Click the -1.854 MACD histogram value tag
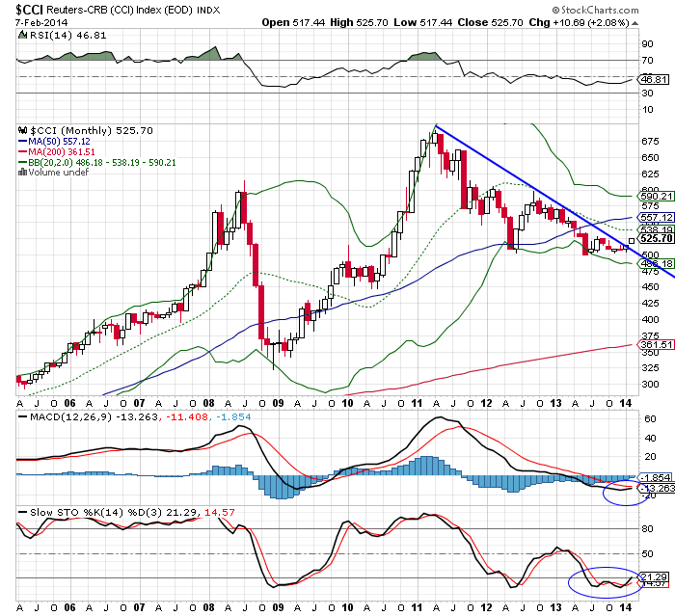 coord(656,477)
